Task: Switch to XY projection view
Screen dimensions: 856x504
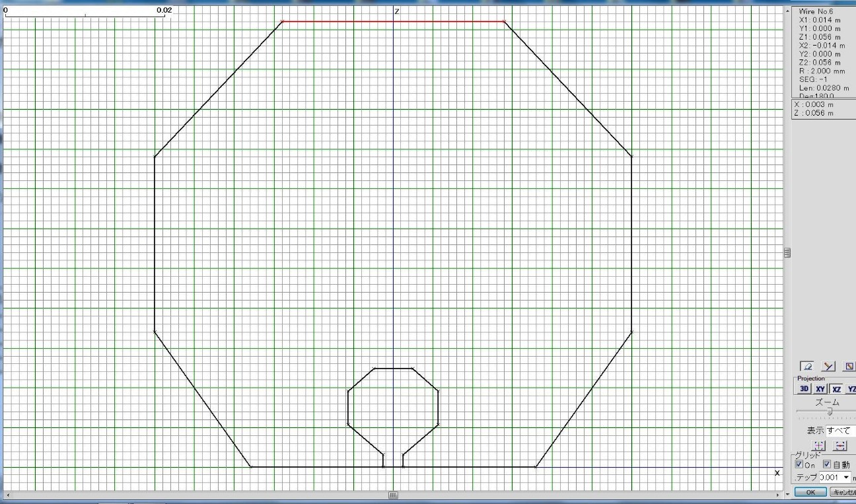Action: pos(820,389)
